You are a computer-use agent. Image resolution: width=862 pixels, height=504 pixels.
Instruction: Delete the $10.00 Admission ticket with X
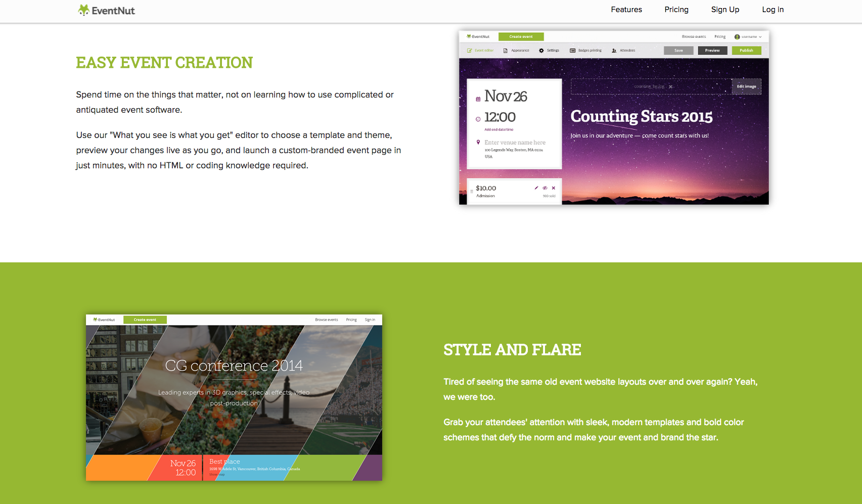554,188
